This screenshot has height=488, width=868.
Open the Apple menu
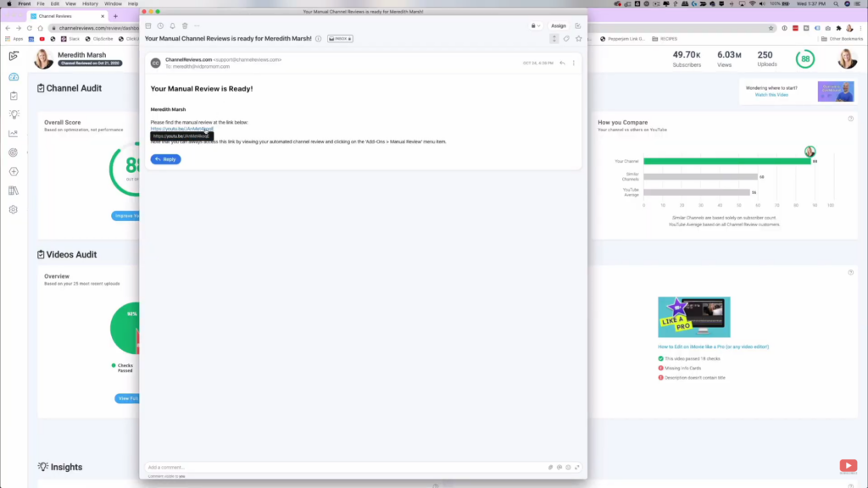click(8, 4)
